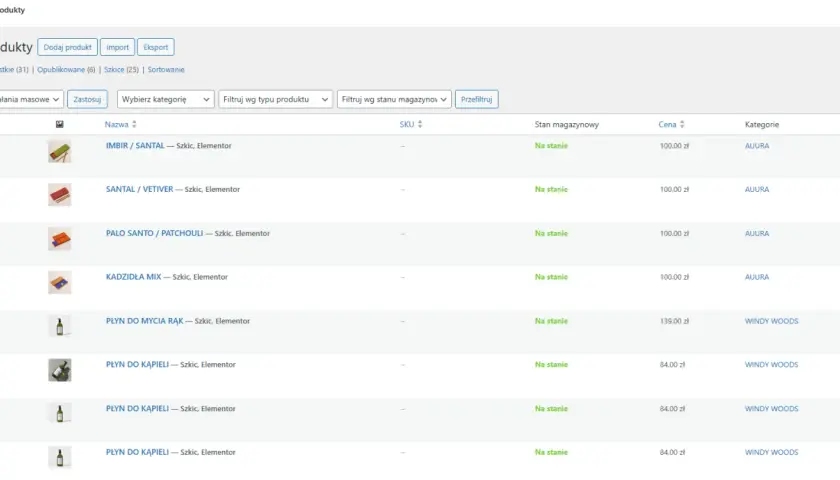Open PŁYN DO MYCIA RĄK link
This screenshot has height=480, width=840.
(145, 321)
